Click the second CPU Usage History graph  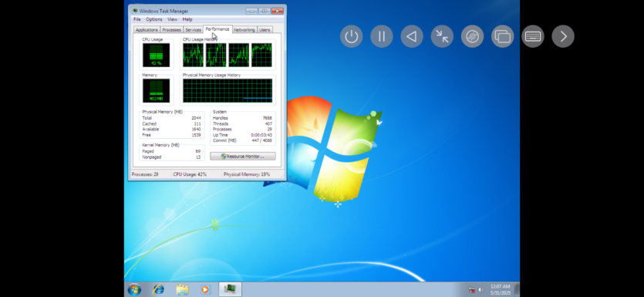click(216, 55)
